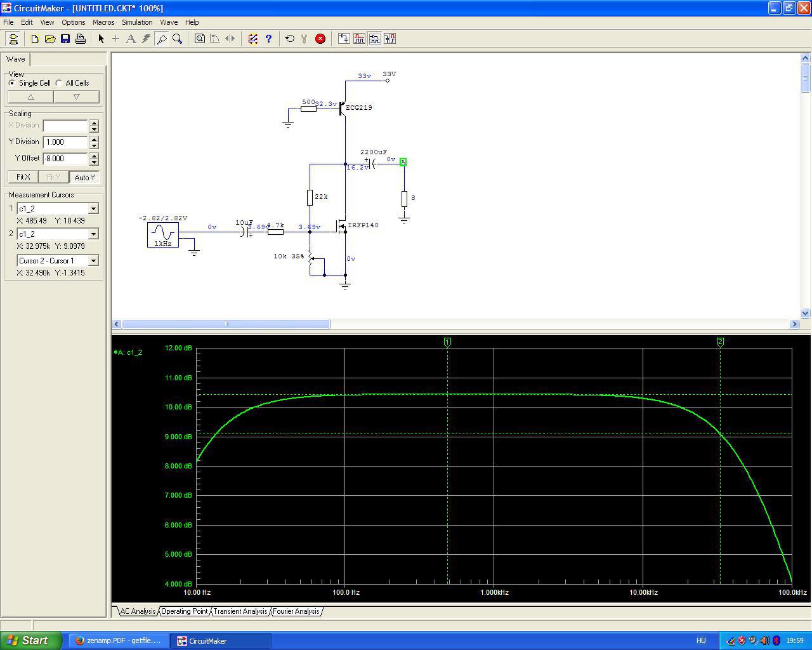Click the Print icon in toolbar

(x=81, y=39)
